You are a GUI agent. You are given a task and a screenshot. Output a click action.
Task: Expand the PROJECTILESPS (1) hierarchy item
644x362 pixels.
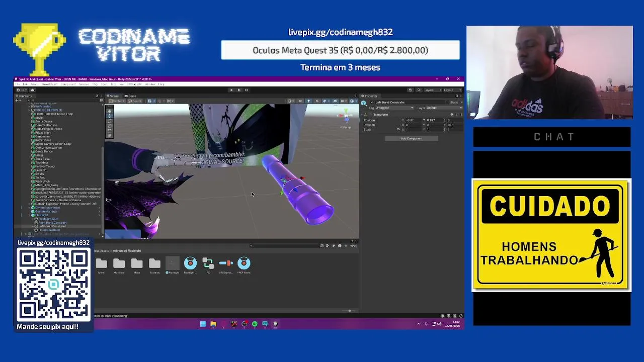pos(29,110)
